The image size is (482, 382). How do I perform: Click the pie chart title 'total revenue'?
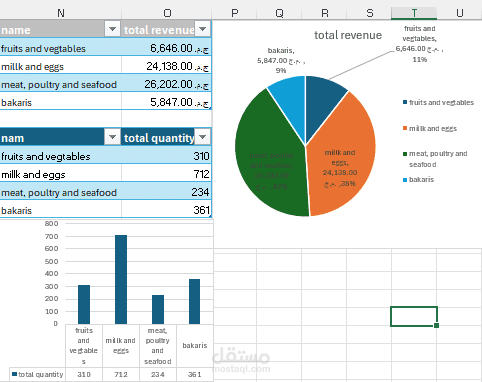tap(348, 35)
